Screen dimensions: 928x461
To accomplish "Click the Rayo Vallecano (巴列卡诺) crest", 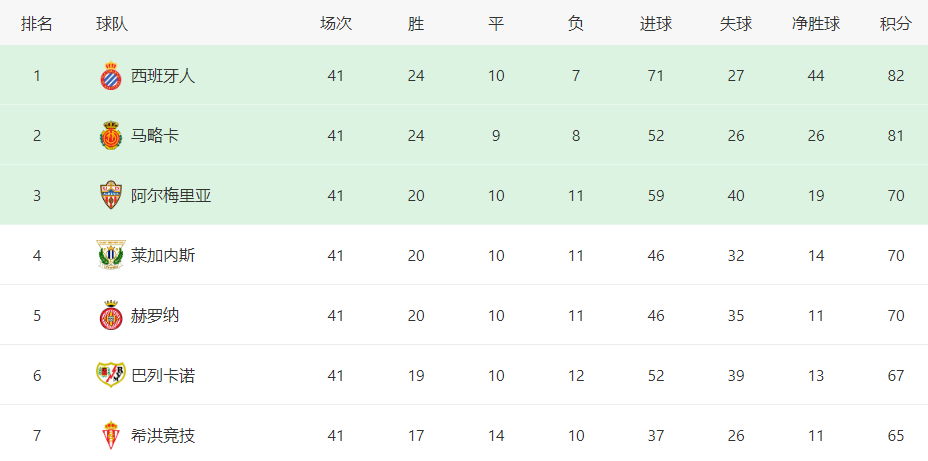I will pyautogui.click(x=111, y=375).
